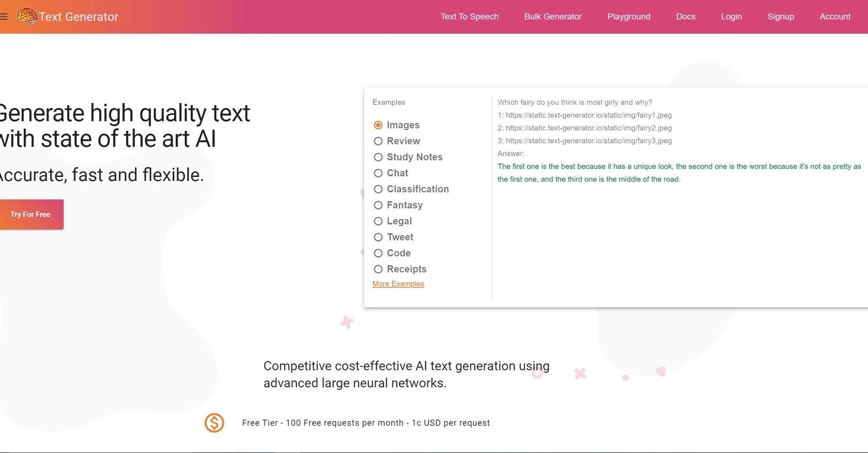Image resolution: width=868 pixels, height=453 pixels.
Task: Select the Images example radio button
Action: point(378,125)
